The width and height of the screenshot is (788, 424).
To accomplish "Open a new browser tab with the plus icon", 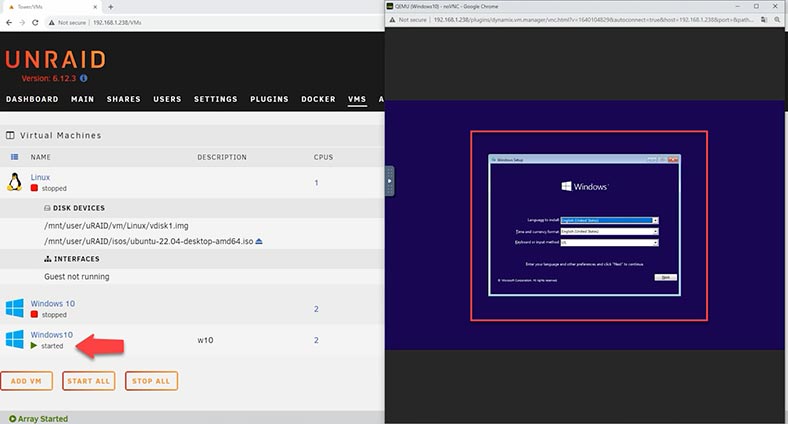I will [x=111, y=7].
